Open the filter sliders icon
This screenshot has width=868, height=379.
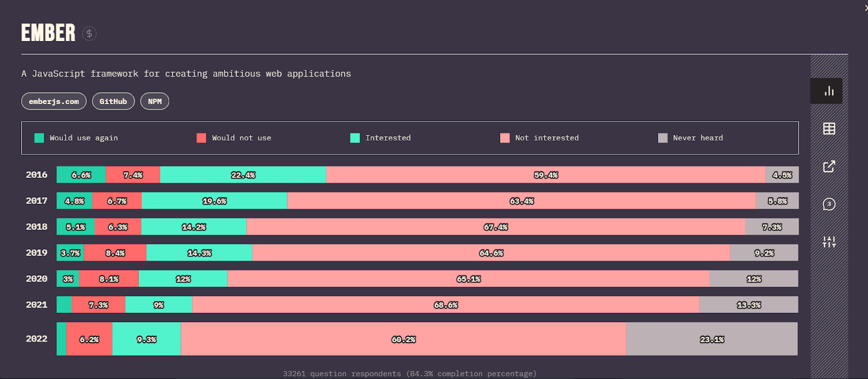828,242
